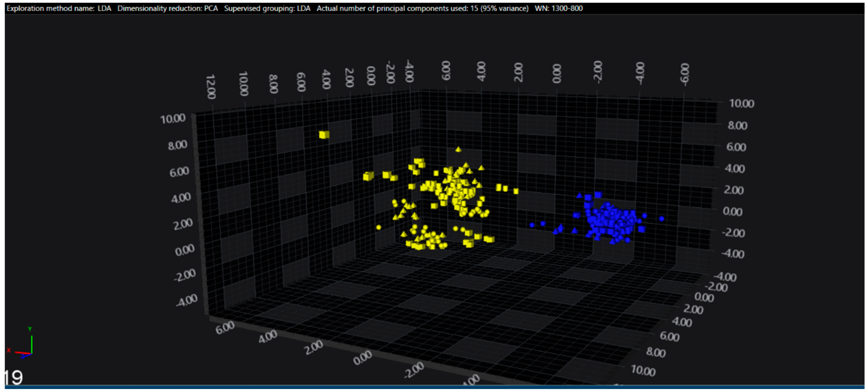Image resolution: width=868 pixels, height=392 pixels.
Task: Click the 'Dimensionality reduction: PCA' header label
Action: tap(167, 8)
